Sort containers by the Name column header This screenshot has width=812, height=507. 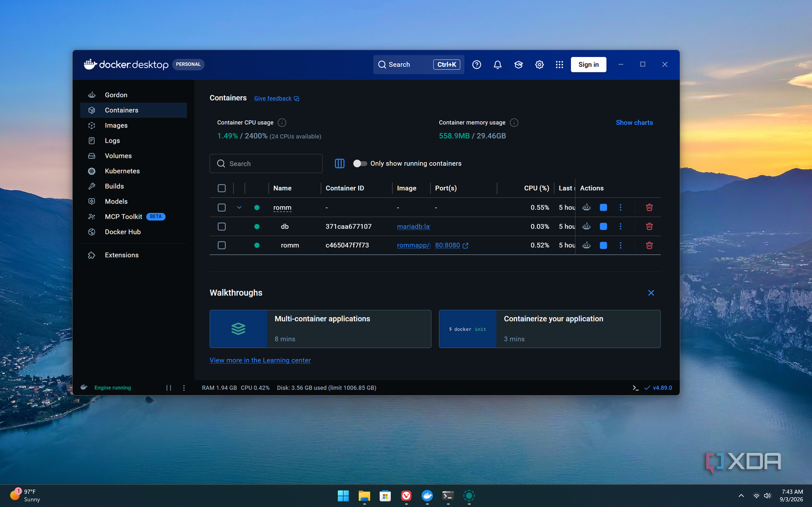point(282,188)
